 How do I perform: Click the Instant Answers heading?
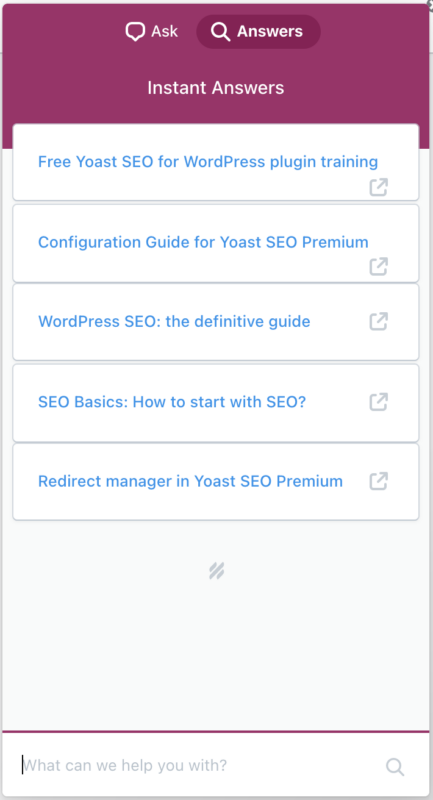216,88
